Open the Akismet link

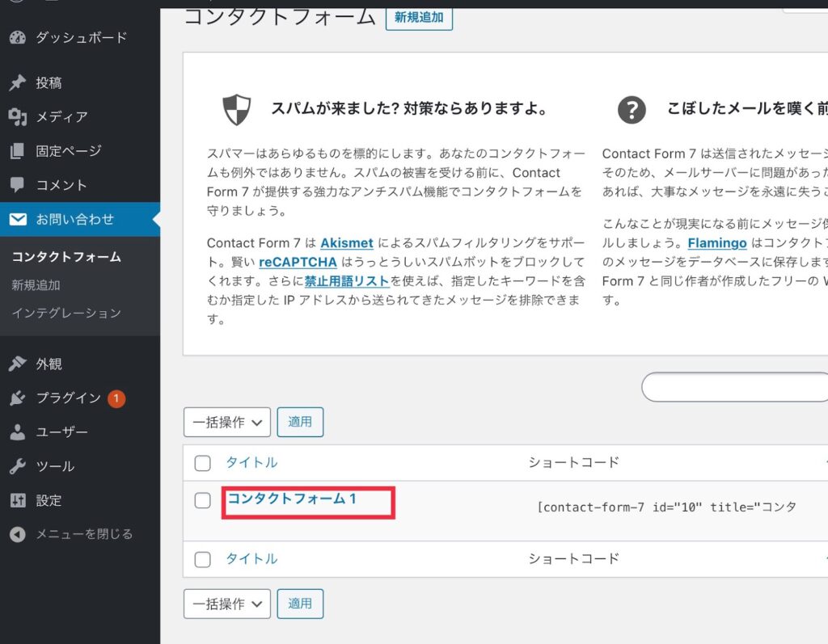346,242
